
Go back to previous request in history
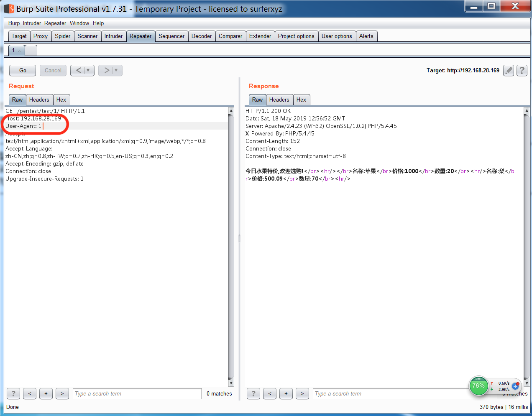click(78, 70)
